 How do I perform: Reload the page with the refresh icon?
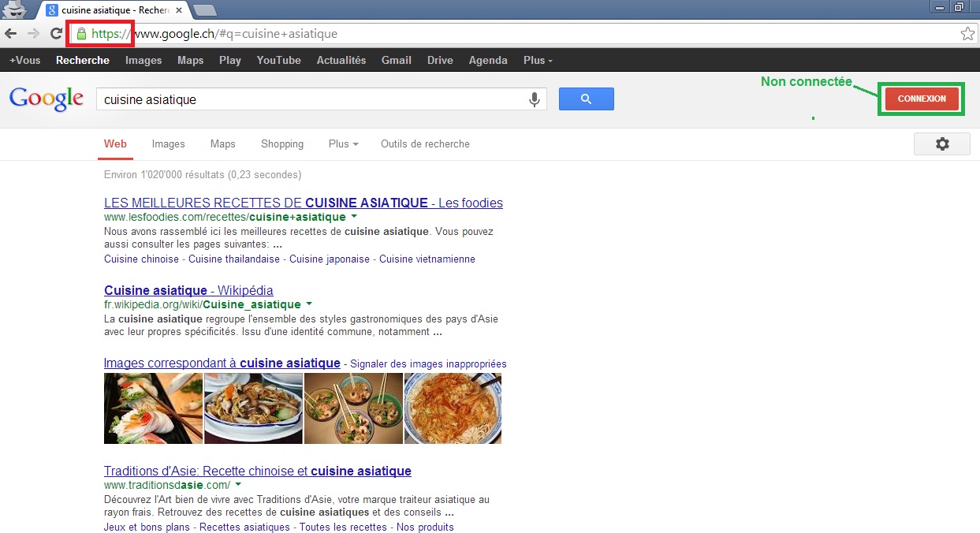56,34
